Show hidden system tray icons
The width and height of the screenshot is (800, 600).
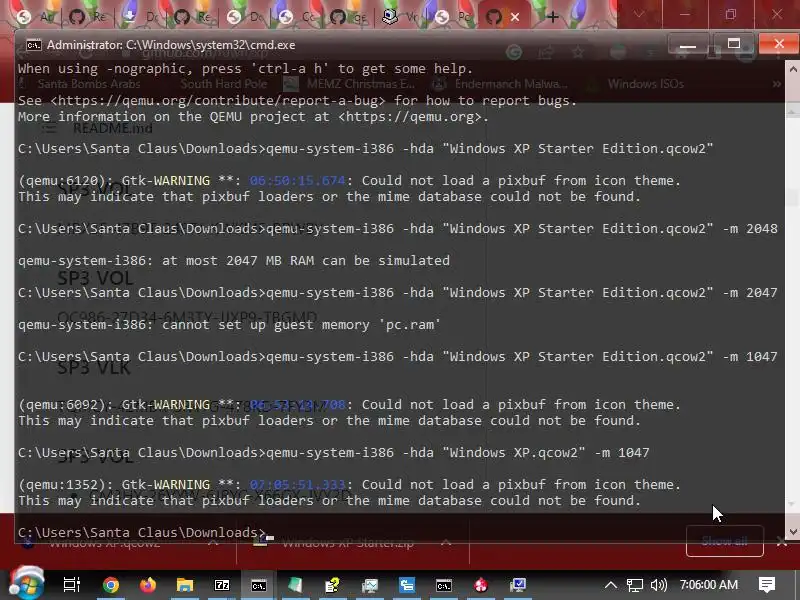pos(611,585)
